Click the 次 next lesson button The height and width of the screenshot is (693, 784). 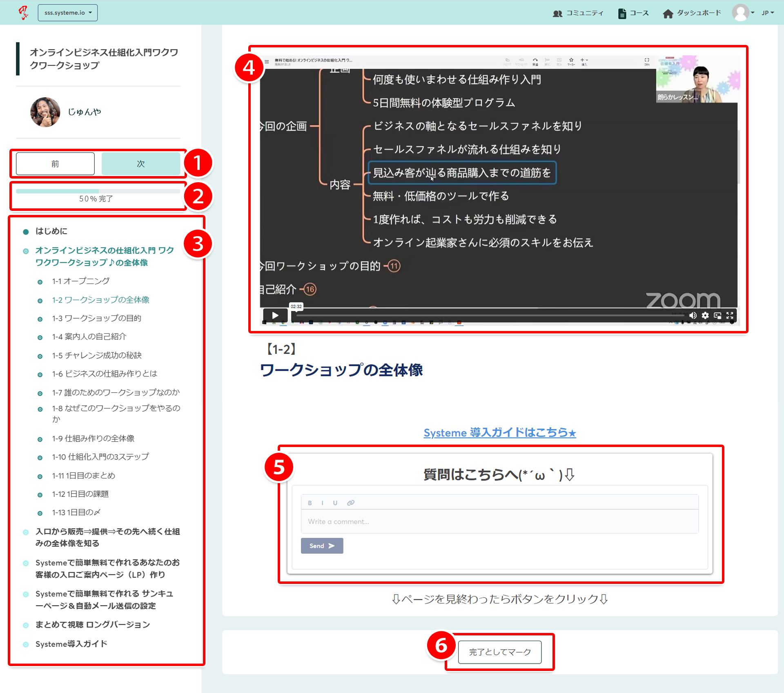coord(140,163)
